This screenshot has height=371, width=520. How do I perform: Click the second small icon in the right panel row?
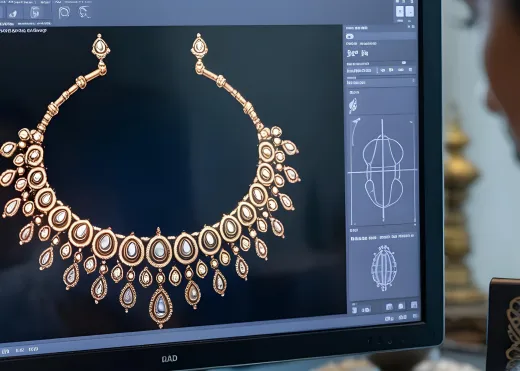[391, 70]
